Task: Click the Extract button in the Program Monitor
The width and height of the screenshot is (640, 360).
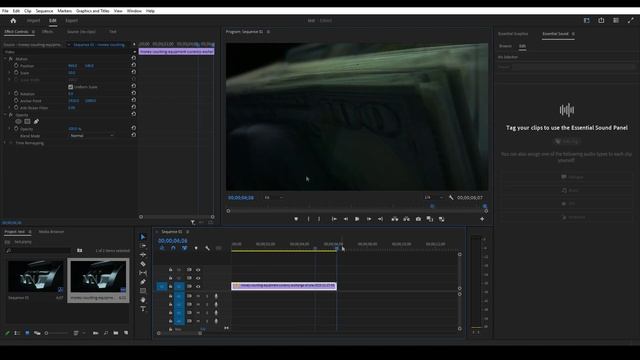Action: click(x=407, y=219)
